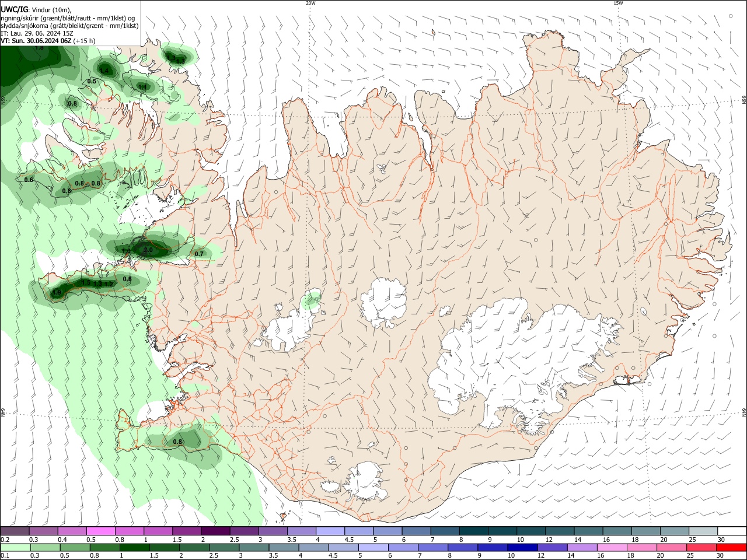Screen dimensions: 747x560
Task: Click the 'VT: Sun. 30.06.2024 06Z (+15 h)' line
Action: pyautogui.click(x=48, y=41)
